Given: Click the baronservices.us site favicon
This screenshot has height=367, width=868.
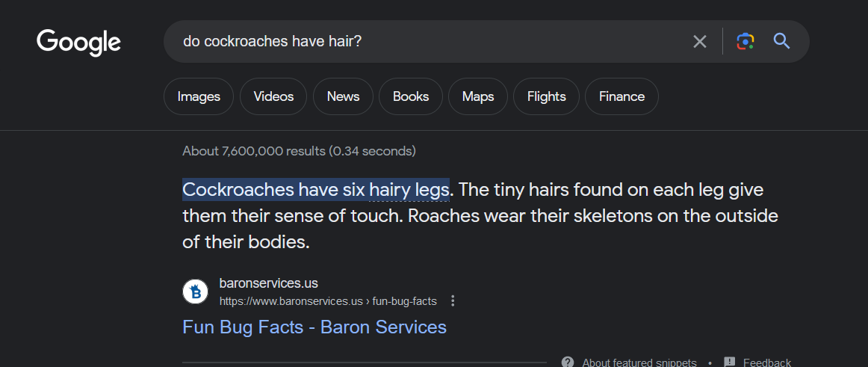Looking at the screenshot, I should coord(196,292).
